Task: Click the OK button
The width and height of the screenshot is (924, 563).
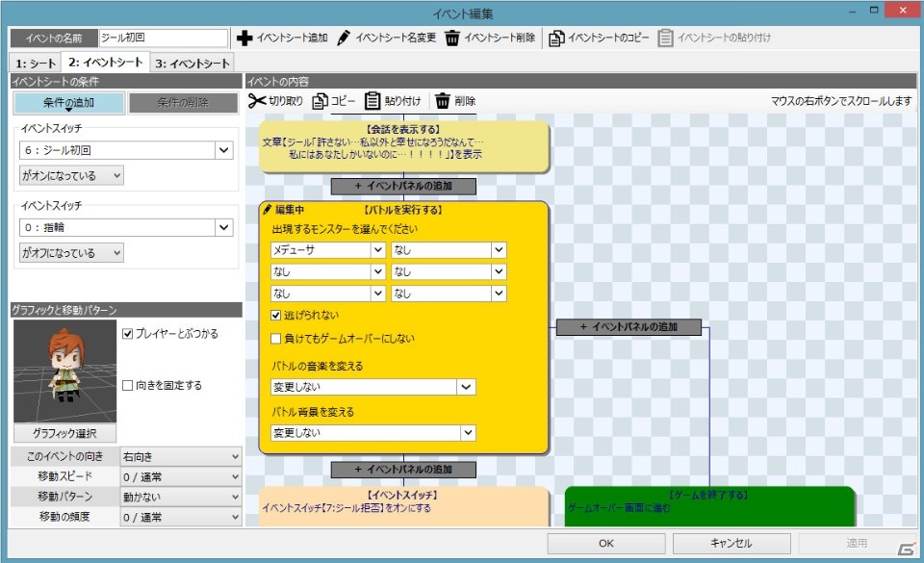Action: pos(606,544)
